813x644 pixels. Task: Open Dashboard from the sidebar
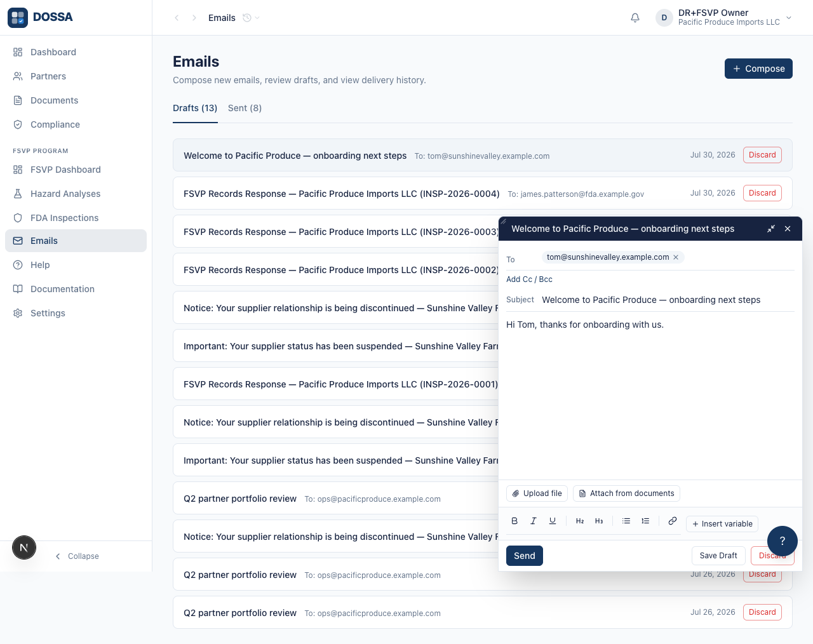[x=76, y=52]
